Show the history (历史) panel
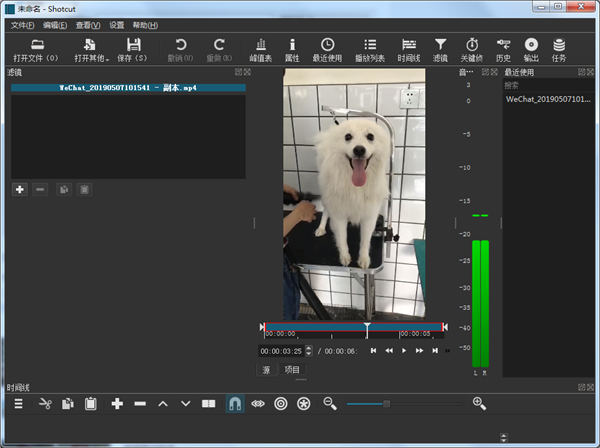The height and width of the screenshot is (448, 600). (503, 49)
